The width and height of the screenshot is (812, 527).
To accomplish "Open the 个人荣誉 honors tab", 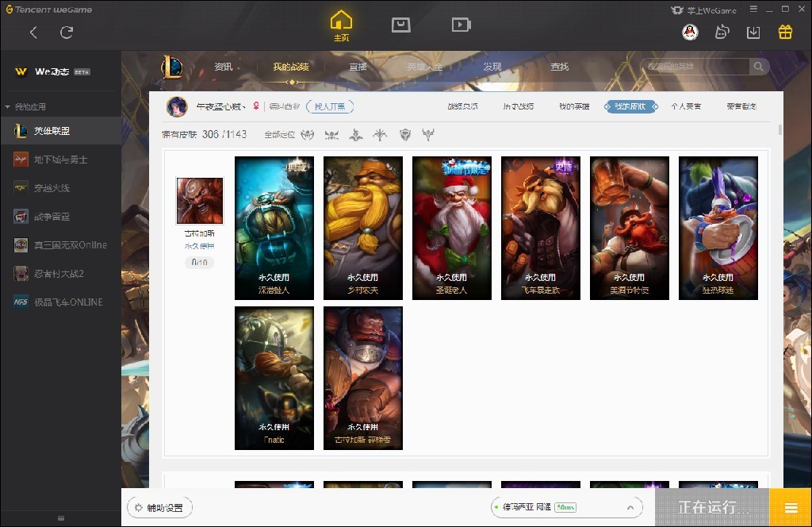I will click(686, 106).
